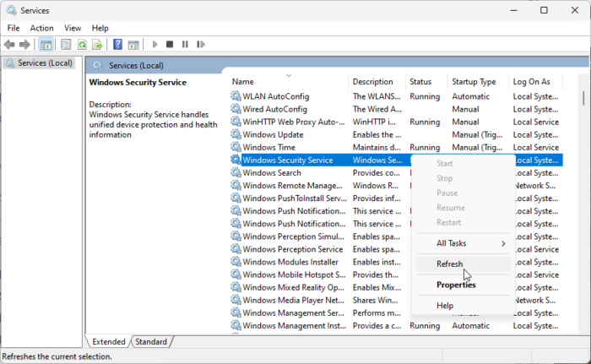Click gear icon beside Windows Time
591x364 pixels.
click(236, 147)
